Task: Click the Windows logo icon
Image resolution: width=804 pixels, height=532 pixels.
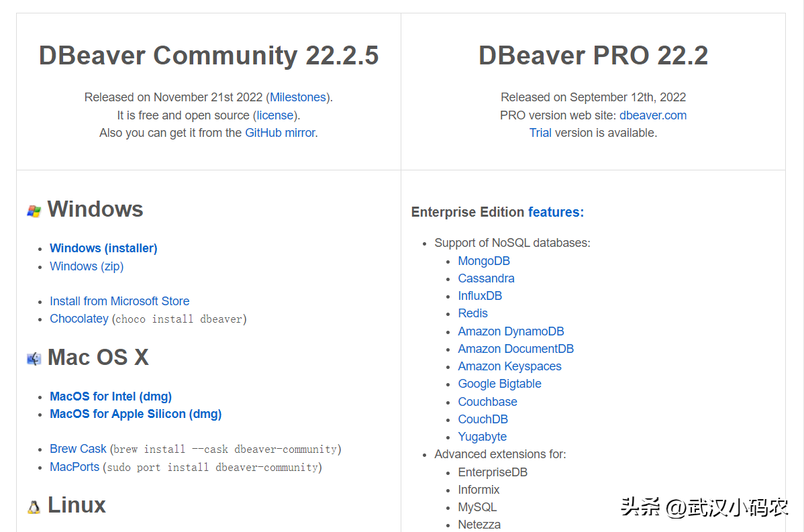Action: pyautogui.click(x=34, y=211)
